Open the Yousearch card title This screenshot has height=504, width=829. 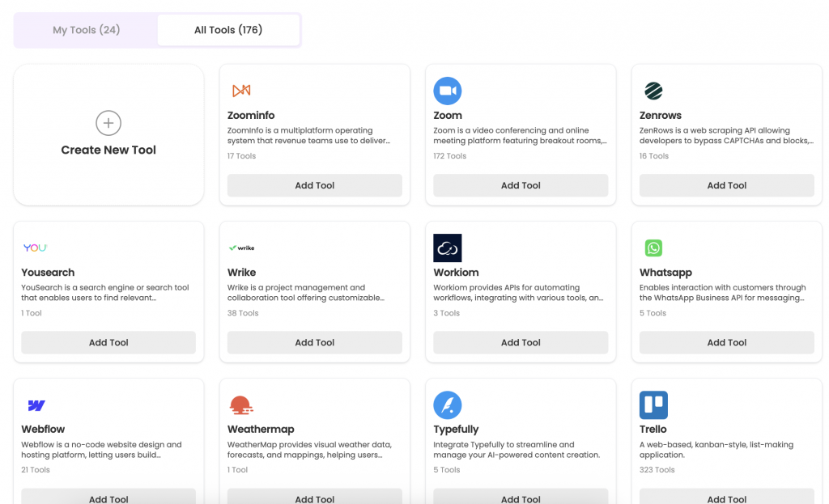coord(48,273)
